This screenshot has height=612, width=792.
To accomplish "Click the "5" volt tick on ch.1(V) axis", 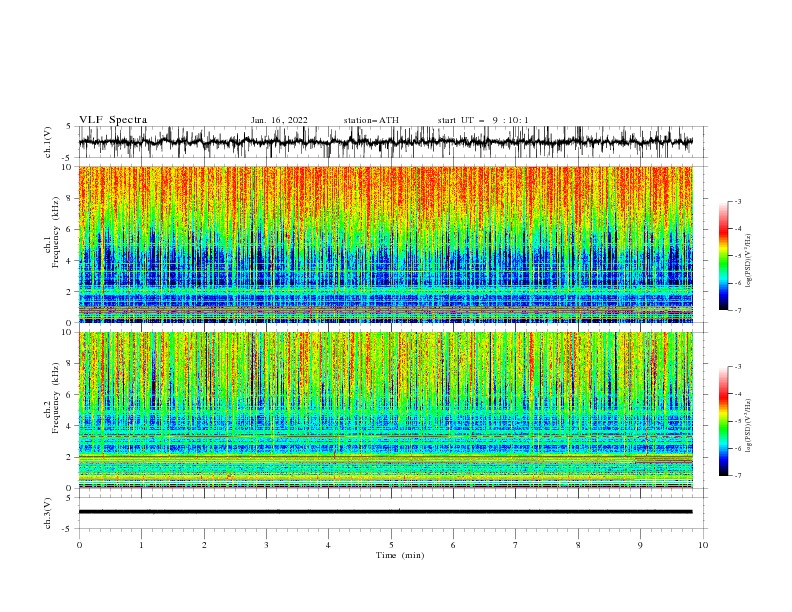I will pos(69,126).
